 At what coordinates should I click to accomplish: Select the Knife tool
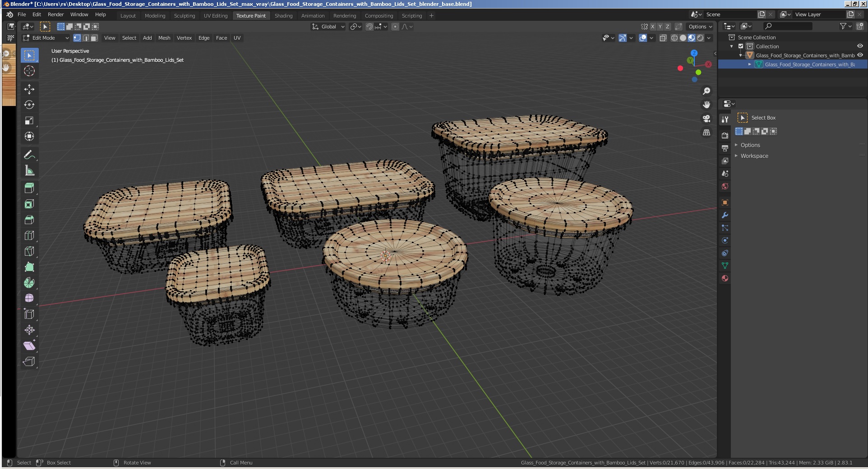(29, 251)
